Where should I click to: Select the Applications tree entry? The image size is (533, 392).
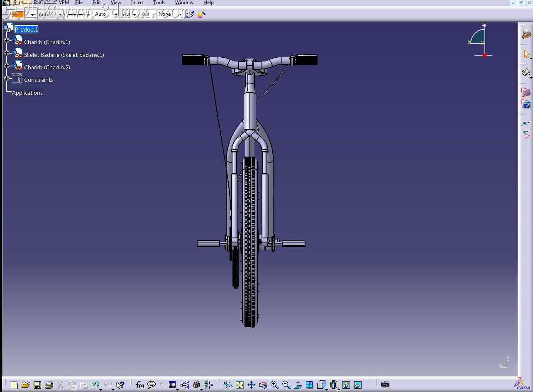point(27,93)
